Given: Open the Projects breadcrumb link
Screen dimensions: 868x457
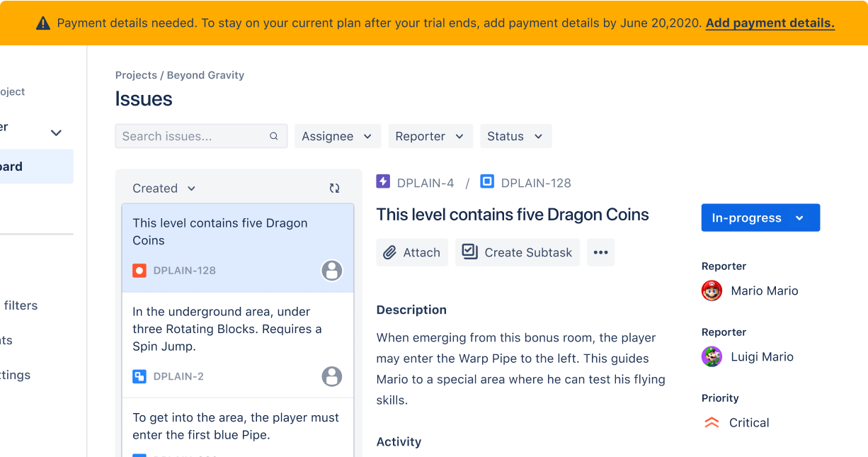Looking at the screenshot, I should pyautogui.click(x=136, y=75).
